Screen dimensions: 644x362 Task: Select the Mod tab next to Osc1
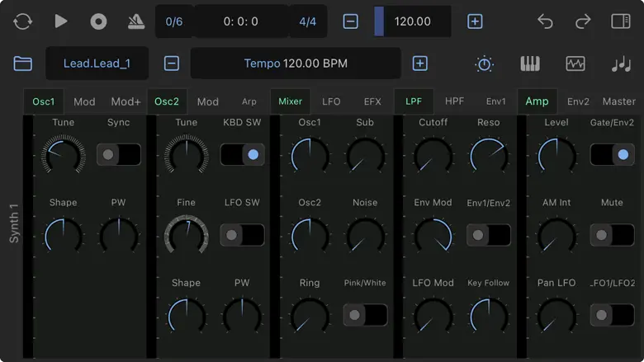click(84, 101)
